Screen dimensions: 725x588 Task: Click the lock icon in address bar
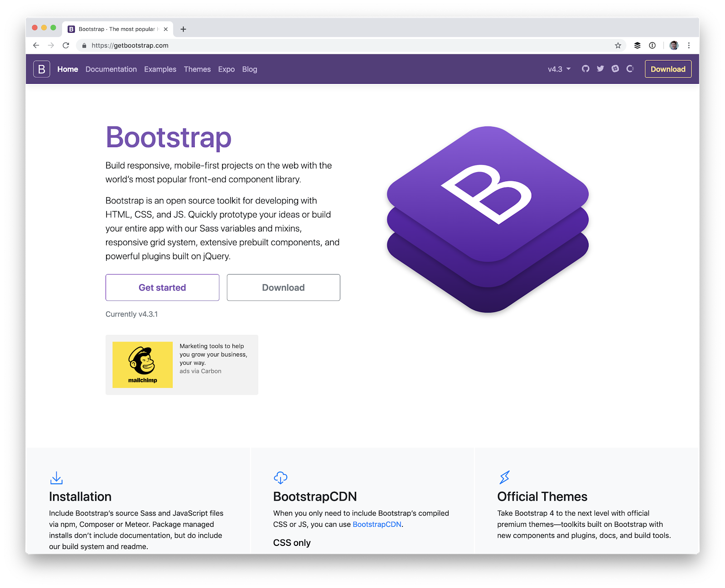(84, 45)
